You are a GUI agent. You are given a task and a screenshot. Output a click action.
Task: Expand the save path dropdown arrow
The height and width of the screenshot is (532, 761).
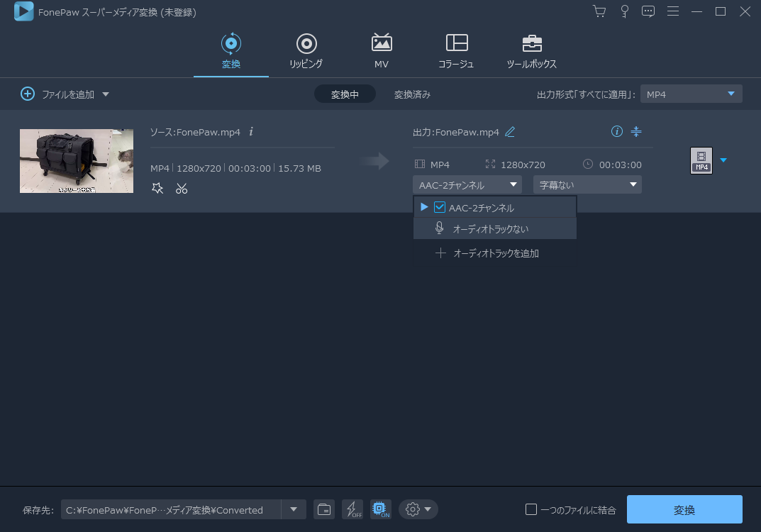point(294,510)
